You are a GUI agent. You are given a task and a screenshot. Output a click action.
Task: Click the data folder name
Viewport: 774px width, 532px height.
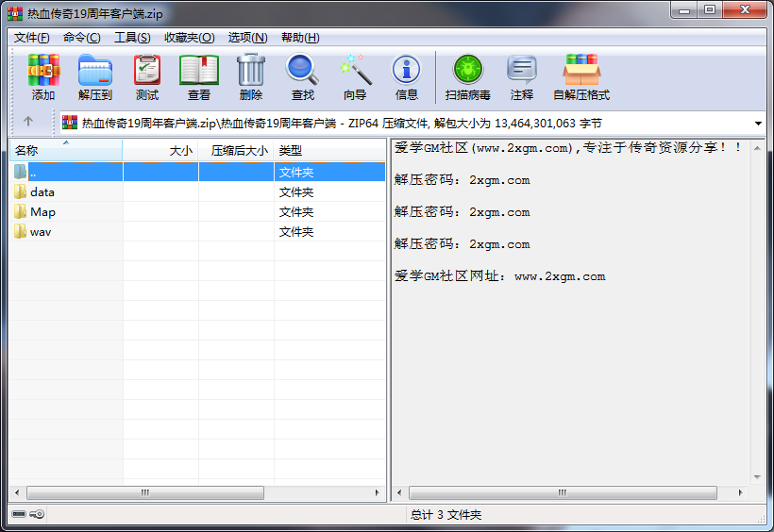(x=42, y=192)
